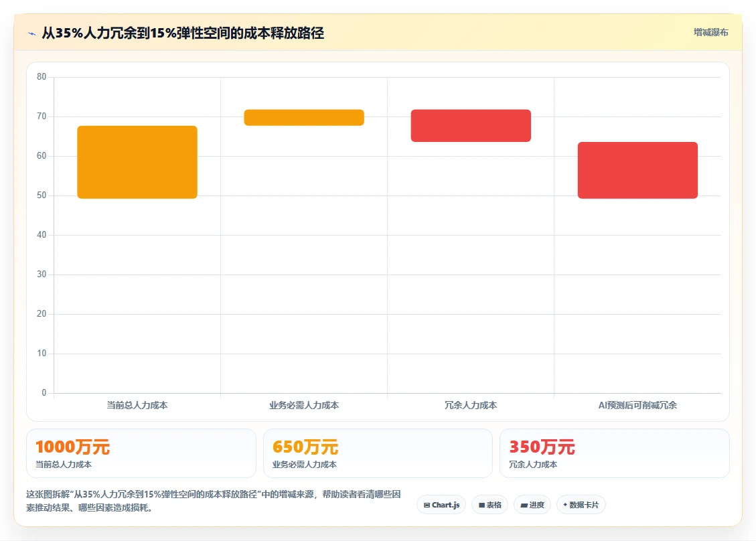Select the 1000万元 data card

pos(141,453)
